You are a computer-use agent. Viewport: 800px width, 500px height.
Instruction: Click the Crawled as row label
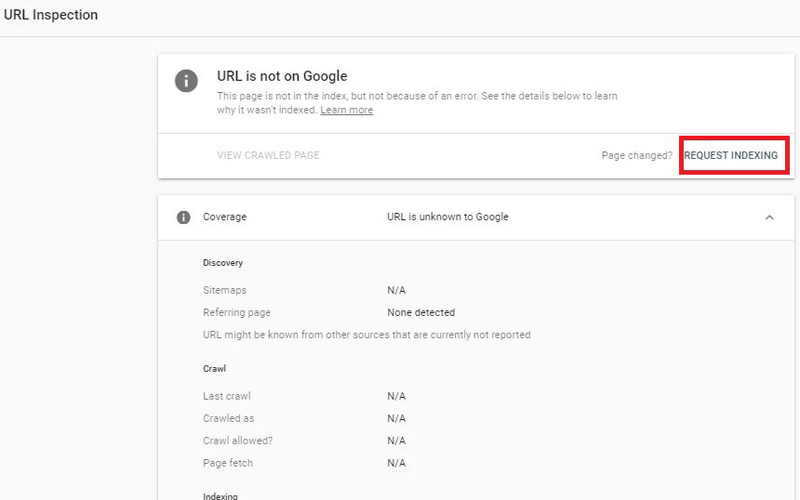tap(228, 418)
